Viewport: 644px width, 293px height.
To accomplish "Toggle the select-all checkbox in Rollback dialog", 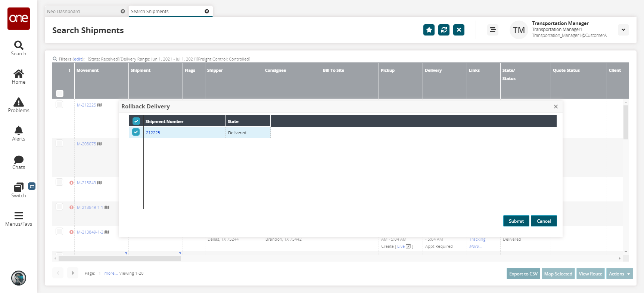I will (x=136, y=121).
